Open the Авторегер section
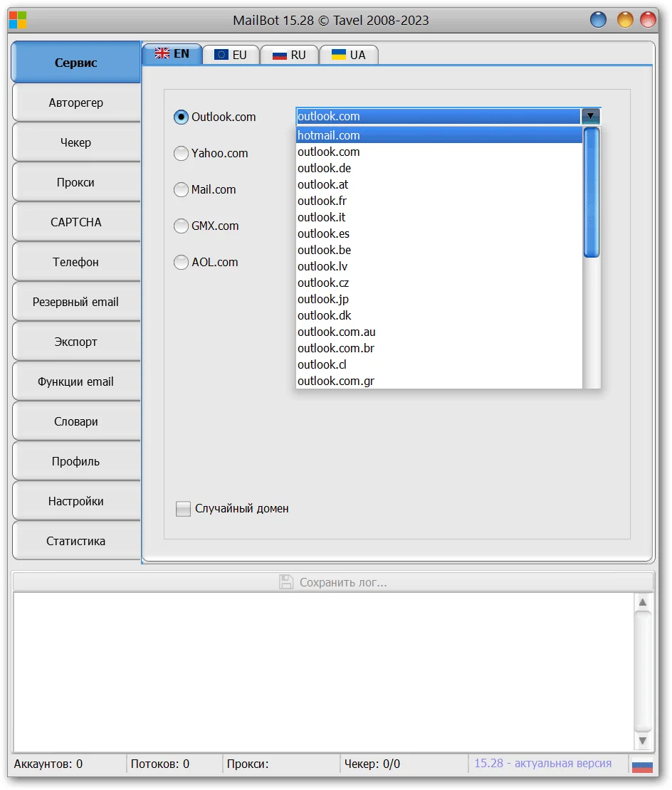Viewport: 672px width, 790px height. click(76, 102)
